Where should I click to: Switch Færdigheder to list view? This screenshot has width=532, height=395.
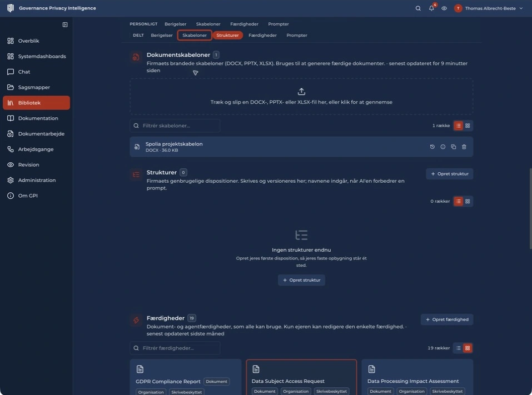pyautogui.click(x=459, y=348)
